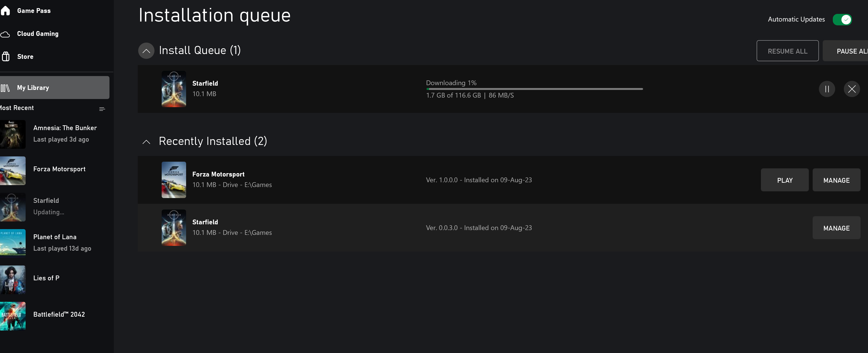This screenshot has height=353, width=868.
Task: Click the My Library books icon
Action: point(6,88)
